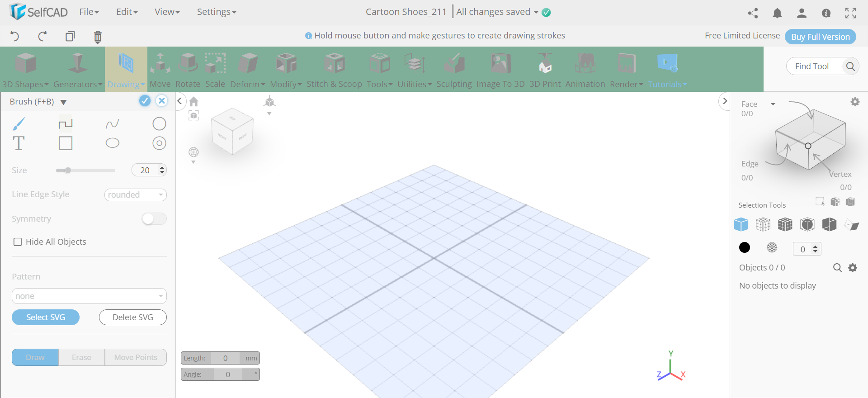Select the Spline curve tool
Viewport: 868px width, 398px height.
tap(113, 123)
